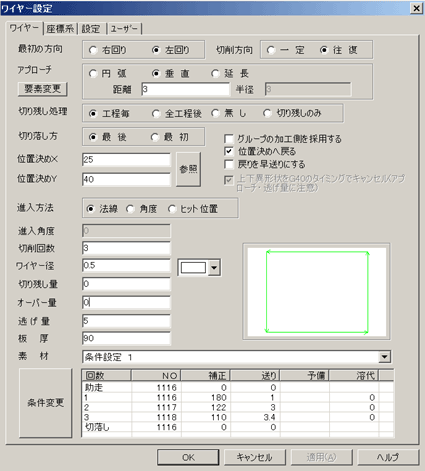The height and width of the screenshot is (471, 425).
Task: Click the ヘルプ button
Action: click(388, 457)
